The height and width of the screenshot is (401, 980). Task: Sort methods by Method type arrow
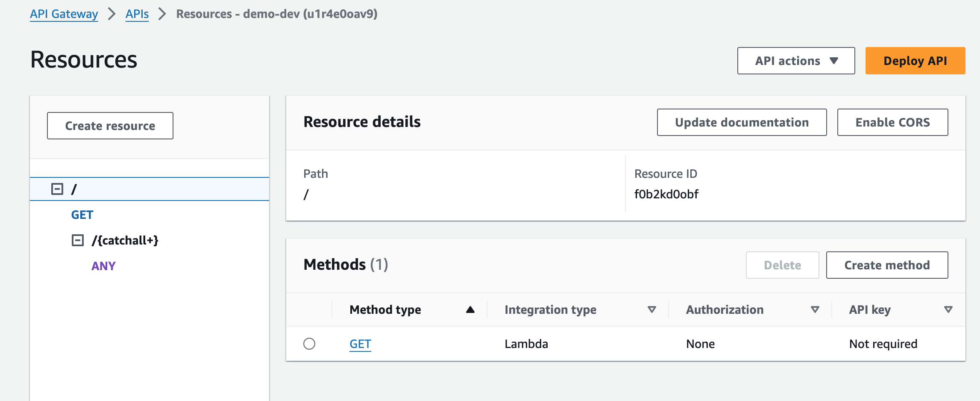click(470, 310)
